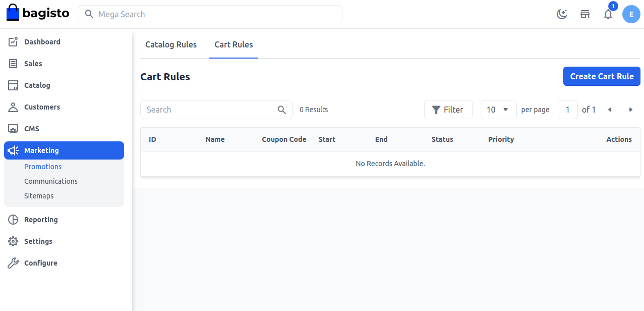The height and width of the screenshot is (311, 644).
Task: Select the Dashboard sidebar icon
Action: (13, 41)
